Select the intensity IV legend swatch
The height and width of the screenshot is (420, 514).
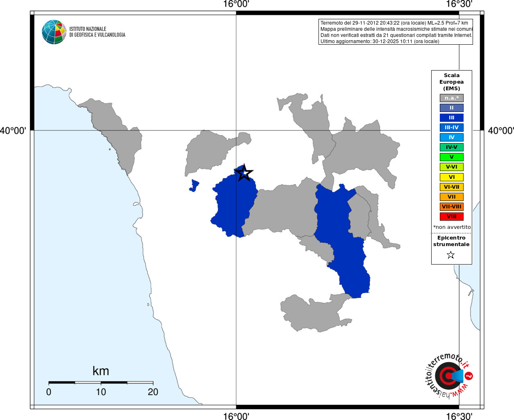452,137
